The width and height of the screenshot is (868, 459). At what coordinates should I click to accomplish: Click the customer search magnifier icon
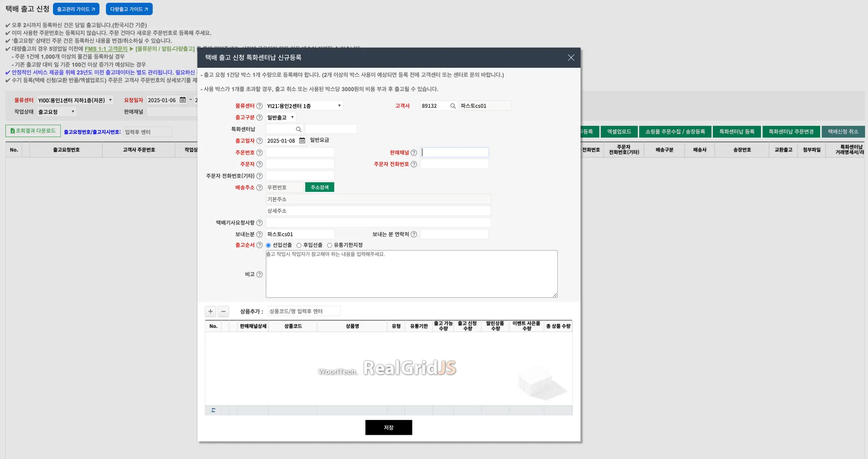(453, 106)
